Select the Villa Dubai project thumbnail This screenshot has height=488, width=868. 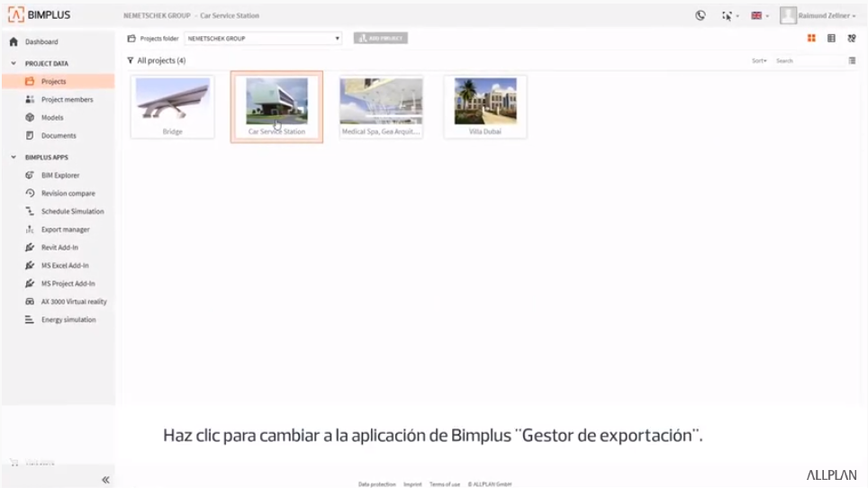[485, 106]
